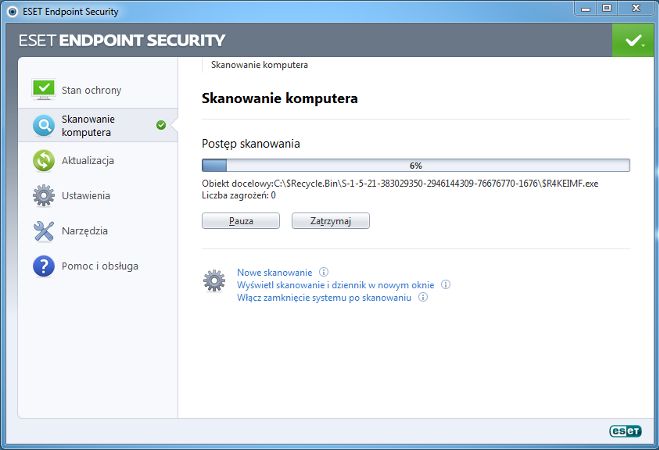Click the ESET logo in bottom corner

click(625, 431)
